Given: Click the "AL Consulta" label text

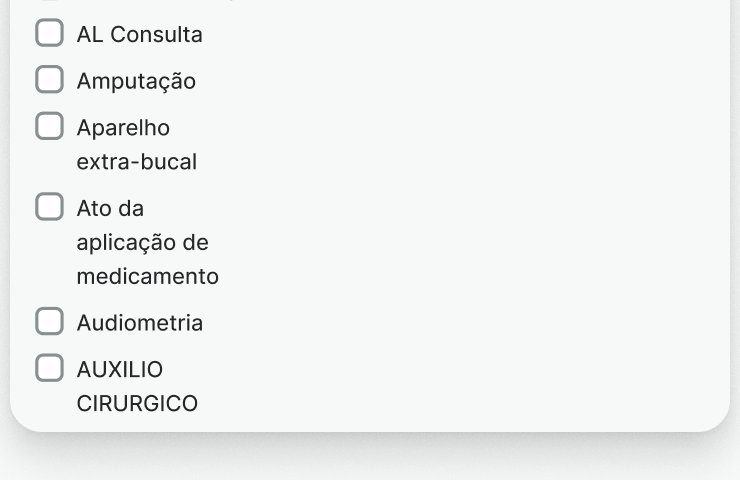Looking at the screenshot, I should click(x=139, y=35).
